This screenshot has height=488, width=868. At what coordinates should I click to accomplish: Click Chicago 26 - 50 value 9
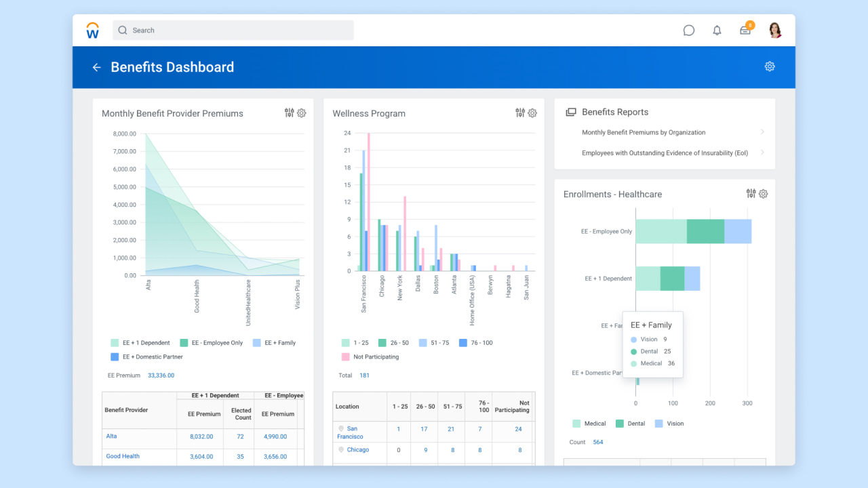pyautogui.click(x=425, y=450)
